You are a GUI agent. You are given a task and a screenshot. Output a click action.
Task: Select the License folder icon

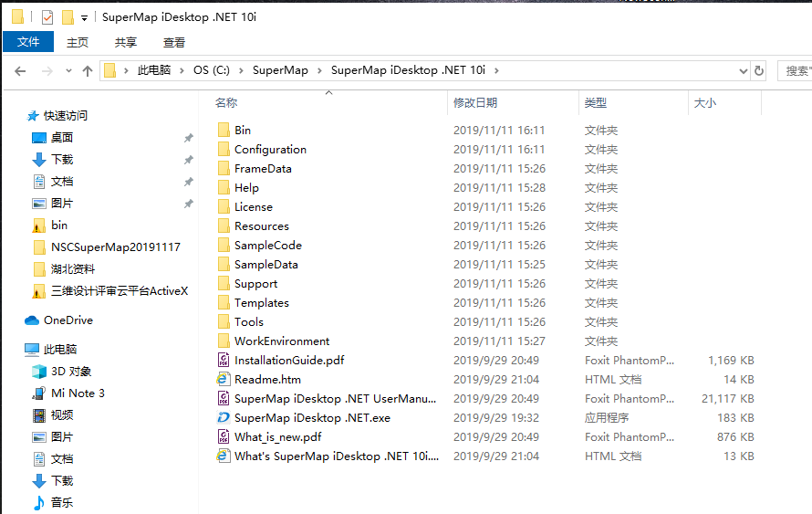coord(224,206)
